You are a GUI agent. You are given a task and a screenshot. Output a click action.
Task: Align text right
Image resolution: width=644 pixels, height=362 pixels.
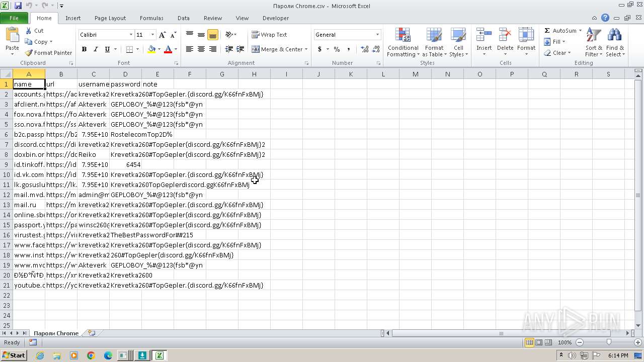[x=213, y=49]
